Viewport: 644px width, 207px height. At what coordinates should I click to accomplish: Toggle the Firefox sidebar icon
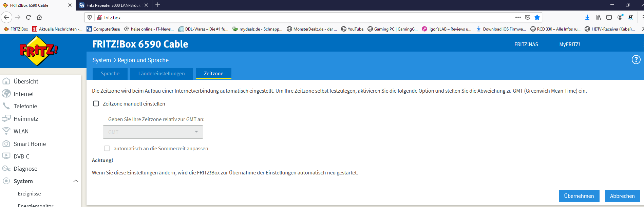pyautogui.click(x=609, y=17)
